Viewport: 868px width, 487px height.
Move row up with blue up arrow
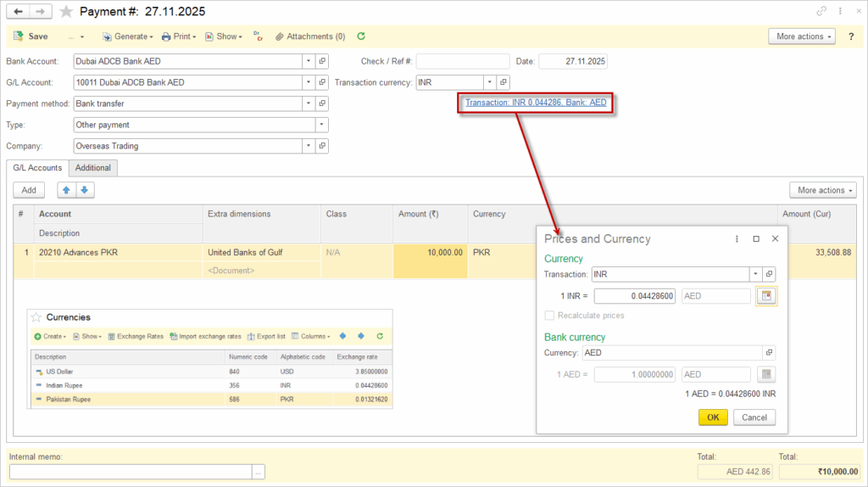(x=66, y=190)
